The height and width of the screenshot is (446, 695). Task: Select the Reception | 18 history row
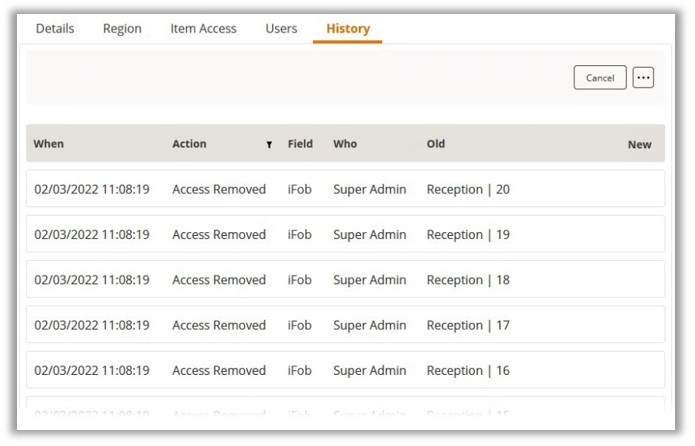pos(345,280)
